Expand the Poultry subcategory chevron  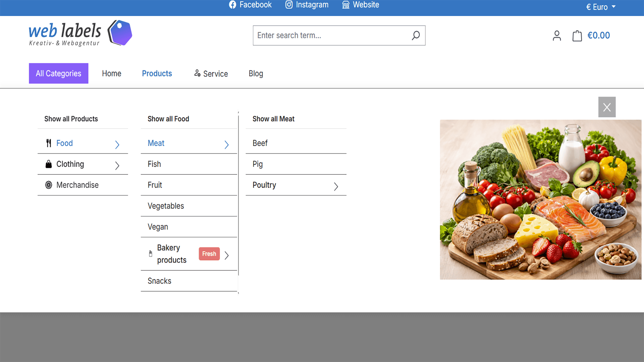(336, 186)
